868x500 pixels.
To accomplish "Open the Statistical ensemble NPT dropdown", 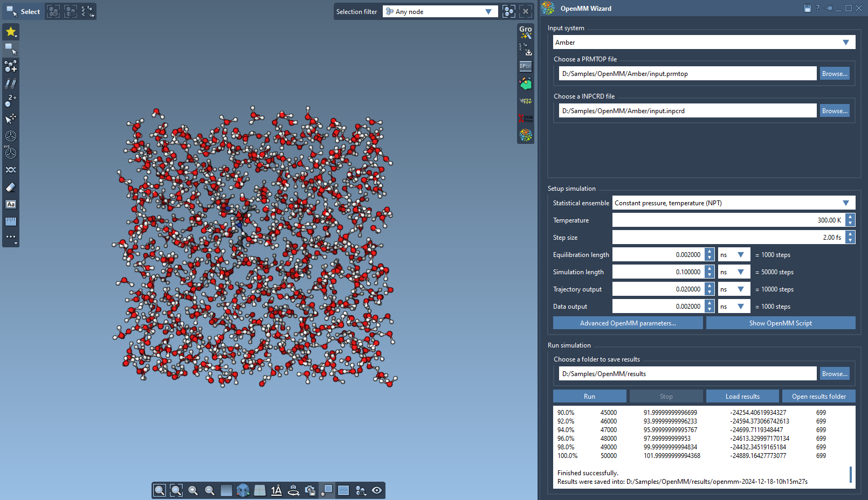I will pos(733,203).
